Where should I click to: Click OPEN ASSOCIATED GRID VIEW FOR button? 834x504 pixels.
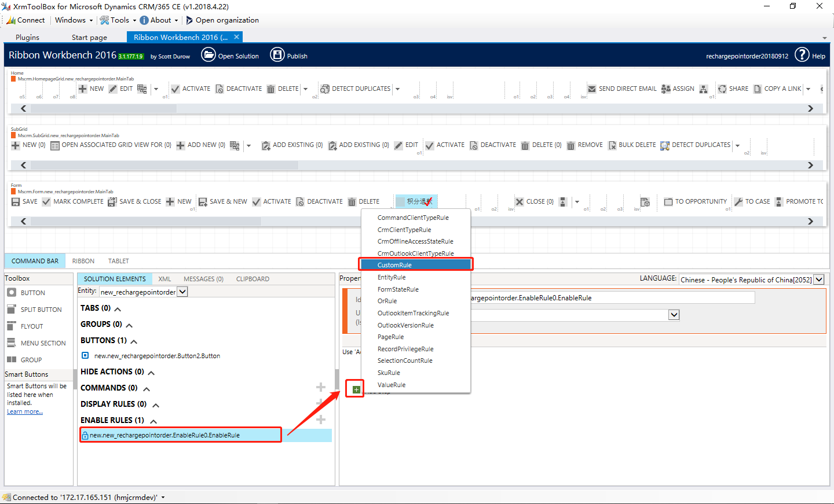tap(111, 145)
